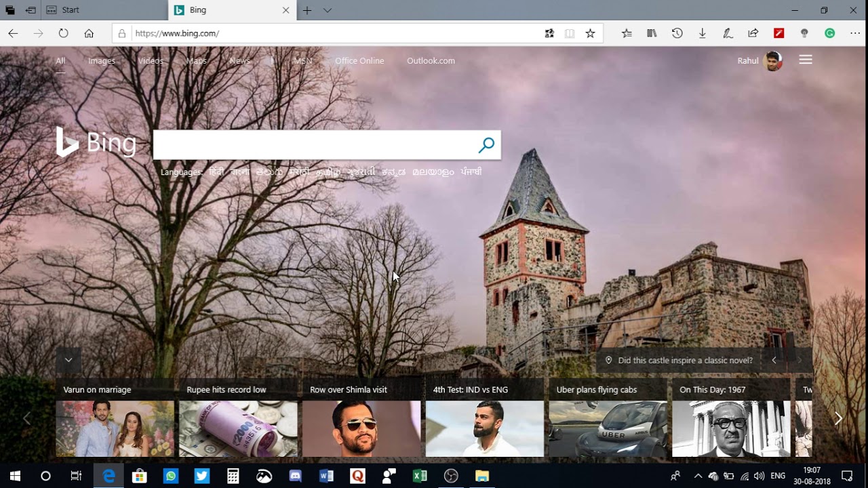Open the Bing hamburger menu
The width and height of the screenshot is (868, 488).
point(806,60)
